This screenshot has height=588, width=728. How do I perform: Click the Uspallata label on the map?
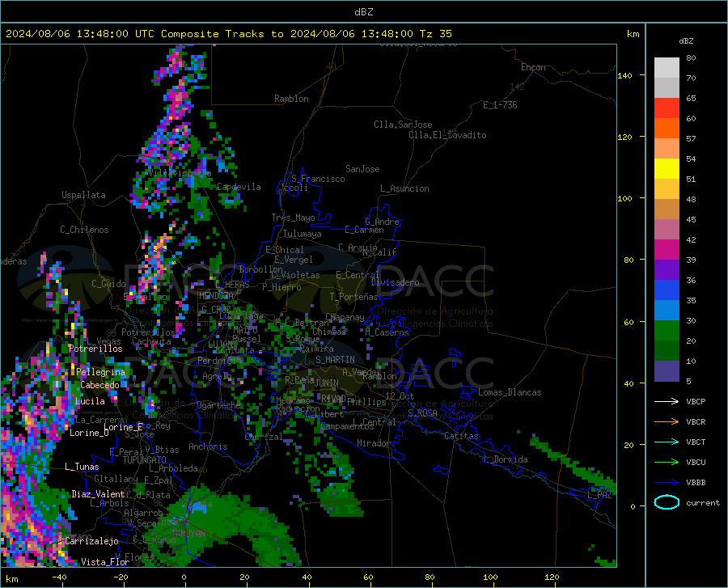pos(83,195)
